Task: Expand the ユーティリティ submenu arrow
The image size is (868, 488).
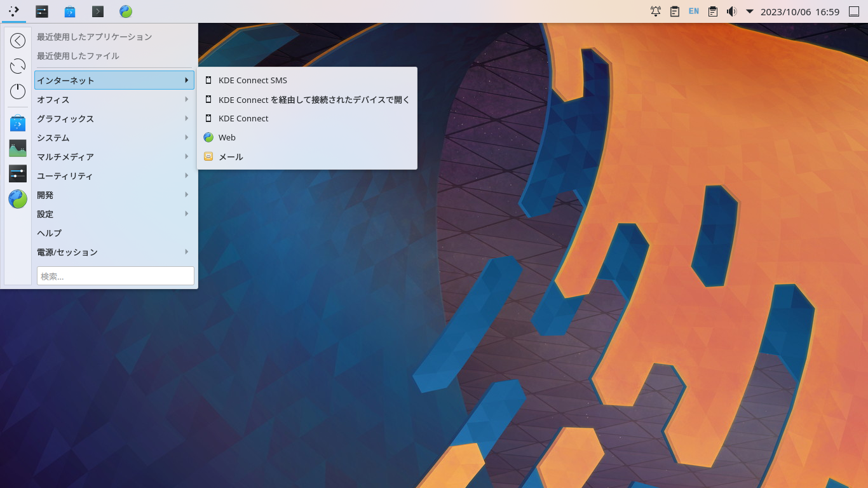Action: coord(187,175)
